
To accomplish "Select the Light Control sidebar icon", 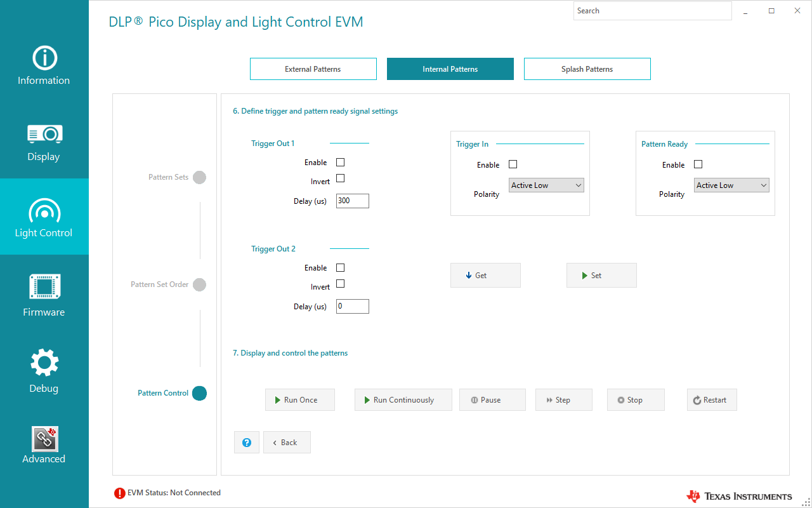I will point(44,210).
